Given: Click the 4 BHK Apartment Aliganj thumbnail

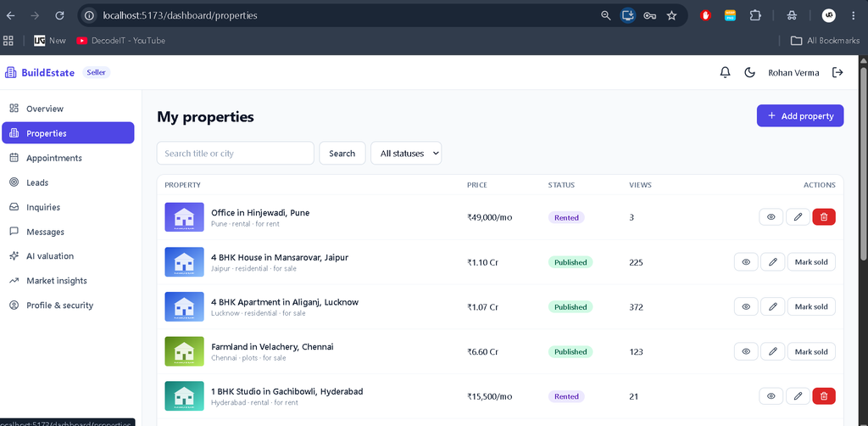Looking at the screenshot, I should pos(184,306).
